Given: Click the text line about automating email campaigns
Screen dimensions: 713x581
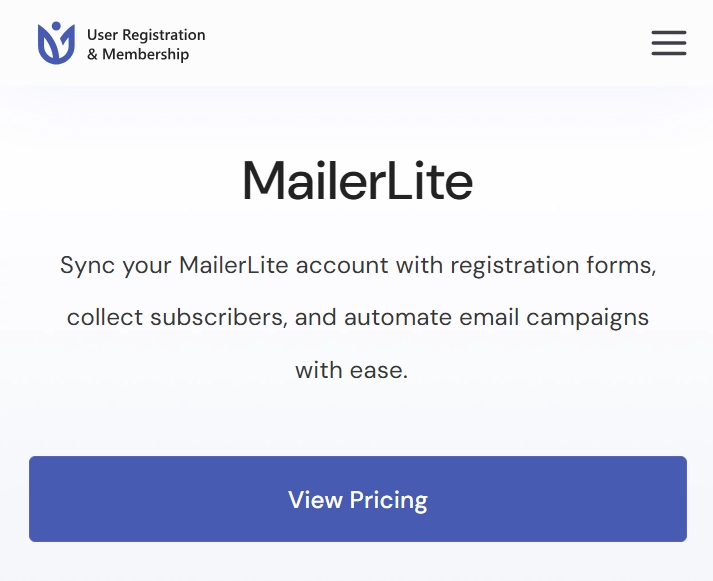Looking at the screenshot, I should click(358, 317).
